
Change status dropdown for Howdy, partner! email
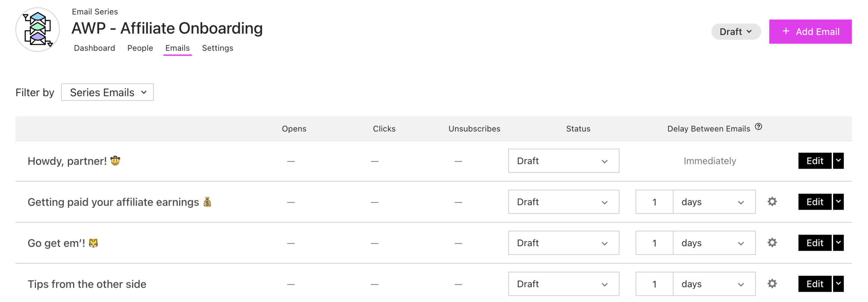[563, 161]
